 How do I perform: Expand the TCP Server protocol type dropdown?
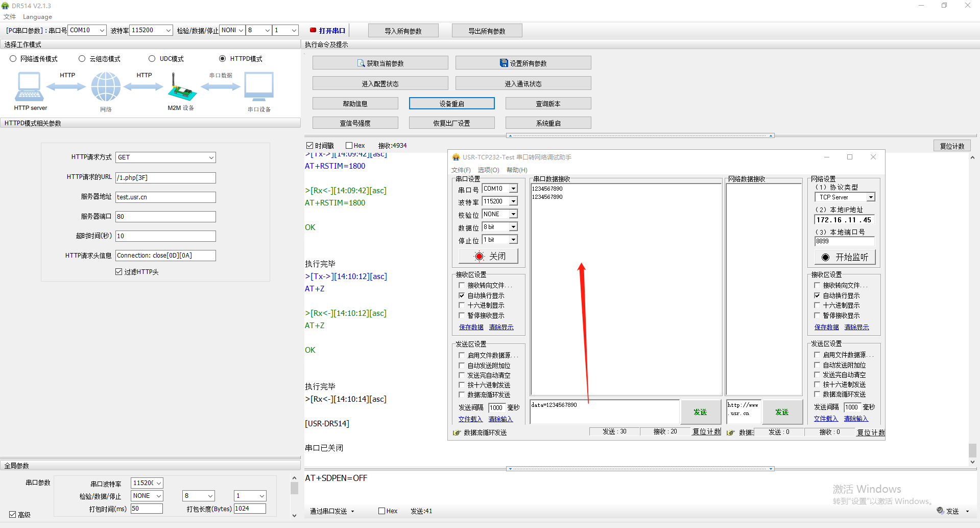tap(871, 197)
